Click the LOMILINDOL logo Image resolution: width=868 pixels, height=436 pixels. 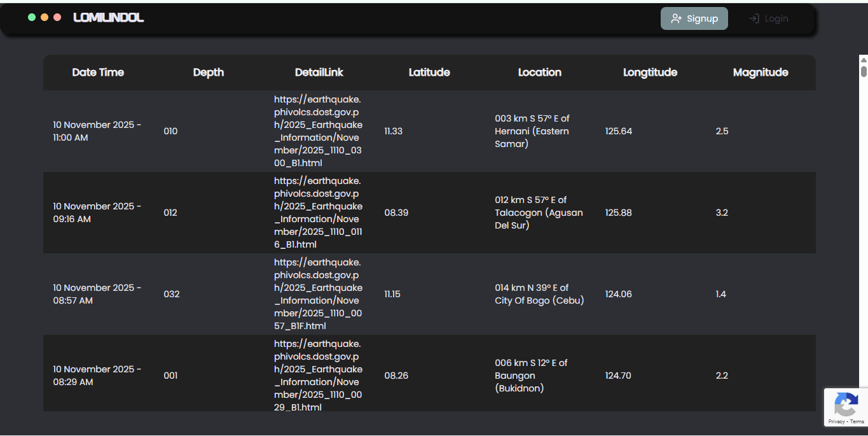(109, 18)
